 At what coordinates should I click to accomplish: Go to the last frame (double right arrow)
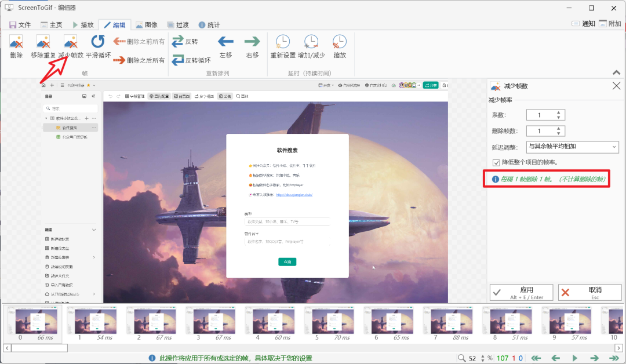[614, 358]
